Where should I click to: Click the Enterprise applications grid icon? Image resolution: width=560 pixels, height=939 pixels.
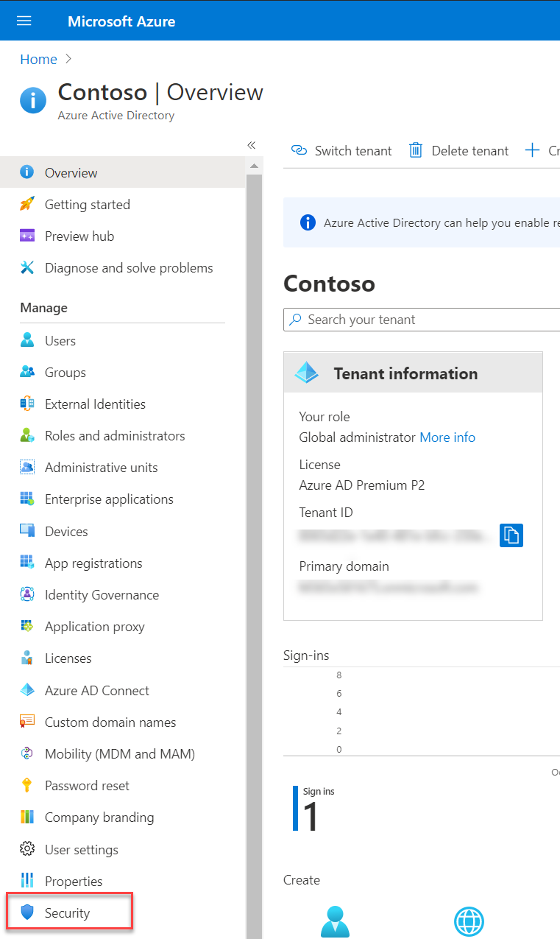pos(27,499)
